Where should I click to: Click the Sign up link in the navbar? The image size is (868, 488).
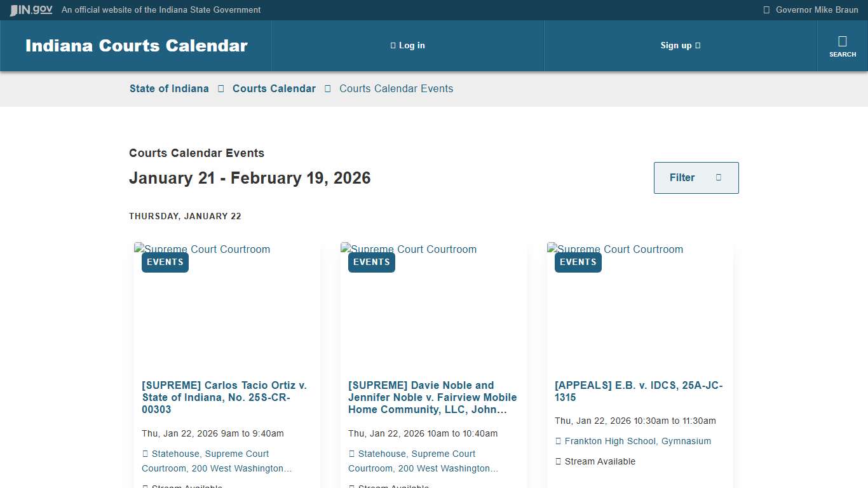(x=677, y=45)
